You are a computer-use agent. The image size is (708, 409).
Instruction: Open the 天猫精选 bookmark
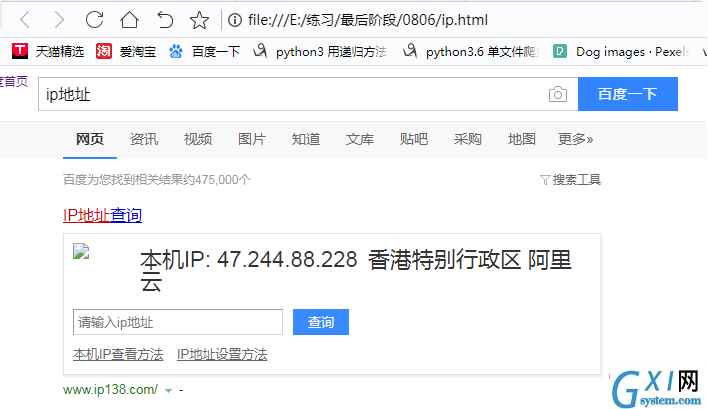tap(48, 51)
